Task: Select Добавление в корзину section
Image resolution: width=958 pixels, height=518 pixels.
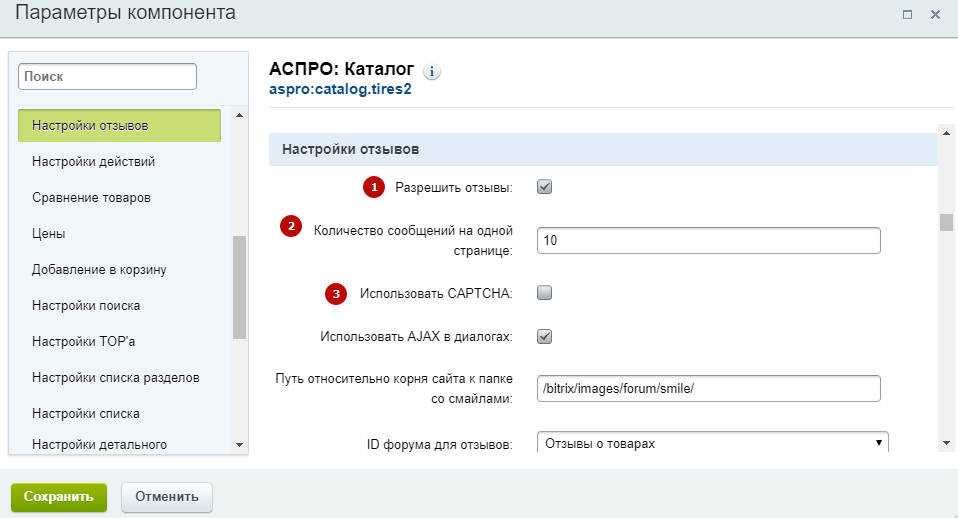Action: 99,269
